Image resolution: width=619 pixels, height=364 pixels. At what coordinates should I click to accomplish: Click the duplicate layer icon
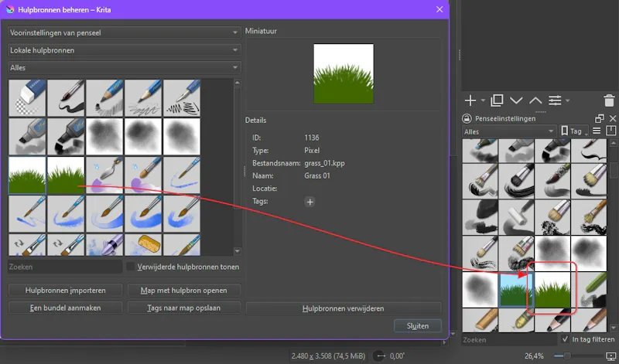[497, 100]
